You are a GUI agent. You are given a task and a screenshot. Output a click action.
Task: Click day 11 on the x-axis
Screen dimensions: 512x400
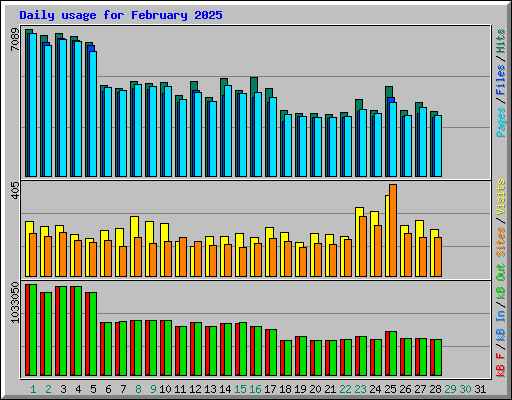click(x=180, y=389)
